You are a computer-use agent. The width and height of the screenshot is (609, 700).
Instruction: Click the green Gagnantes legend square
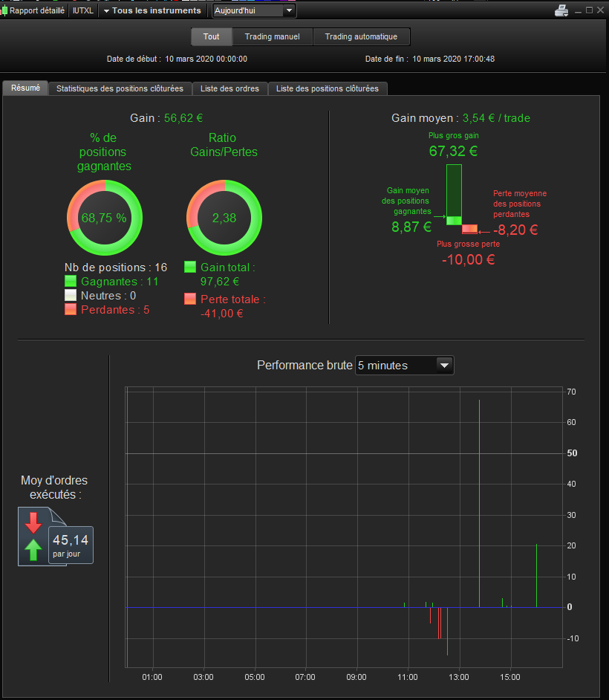[71, 281]
